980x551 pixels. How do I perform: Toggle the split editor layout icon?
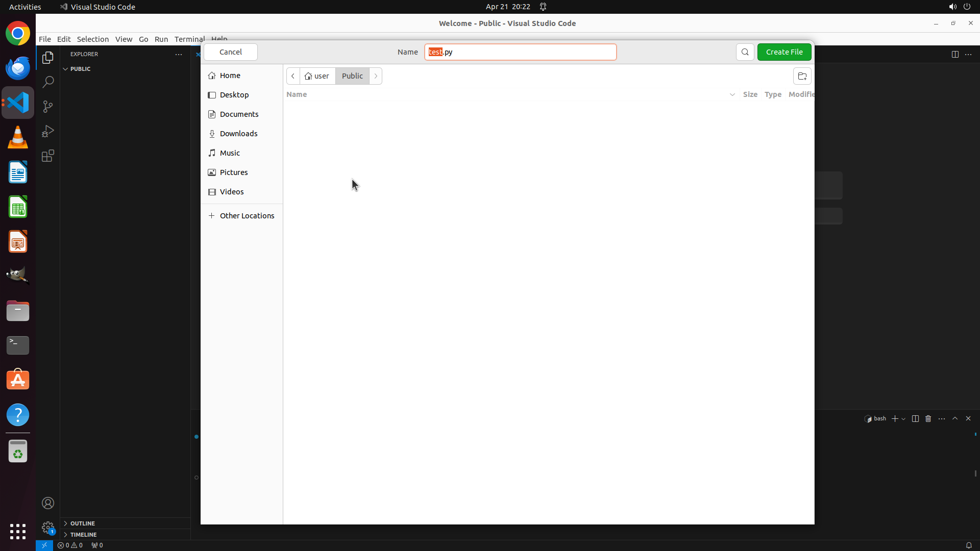tap(954, 54)
